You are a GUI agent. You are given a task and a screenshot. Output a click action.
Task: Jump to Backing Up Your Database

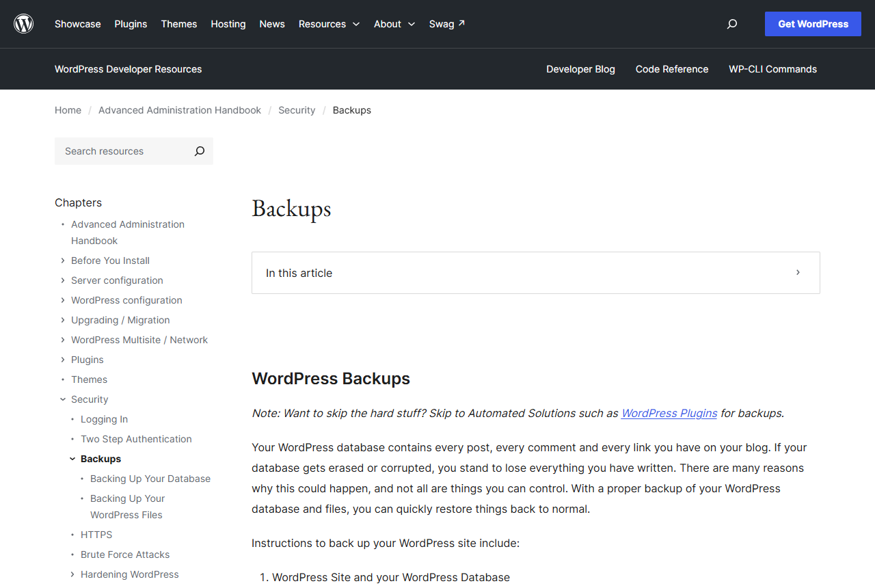pyautogui.click(x=150, y=479)
